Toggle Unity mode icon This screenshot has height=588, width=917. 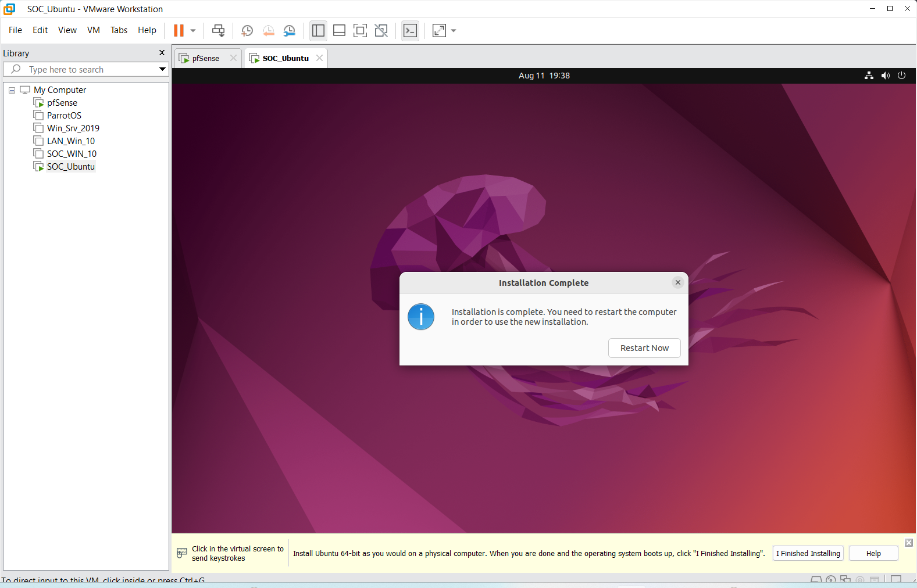point(381,30)
